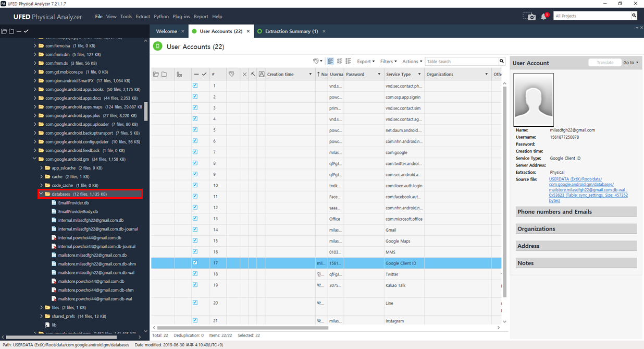Click the third list-view mode icon
Image resolution: width=644 pixels, height=349 pixels.
348,62
